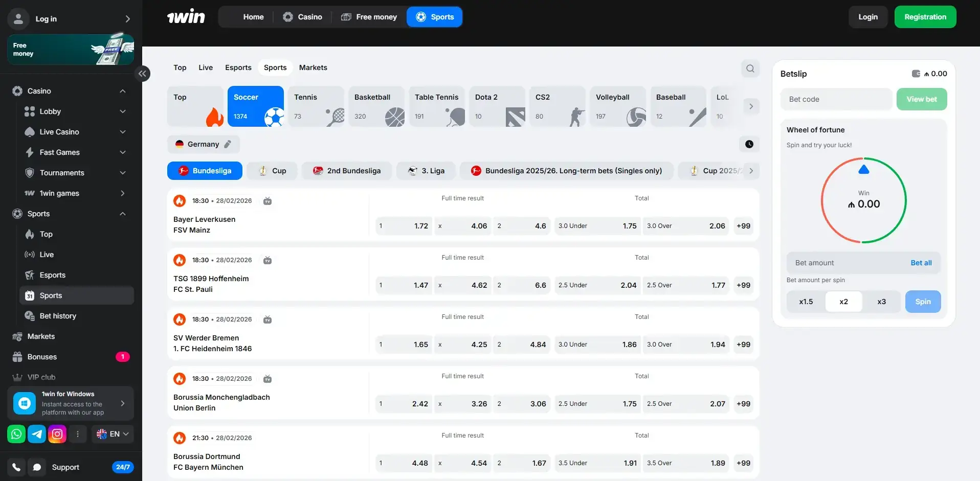Viewport: 980px width, 481px height.
Task: Select the Top tile with flame
Action: click(x=195, y=106)
